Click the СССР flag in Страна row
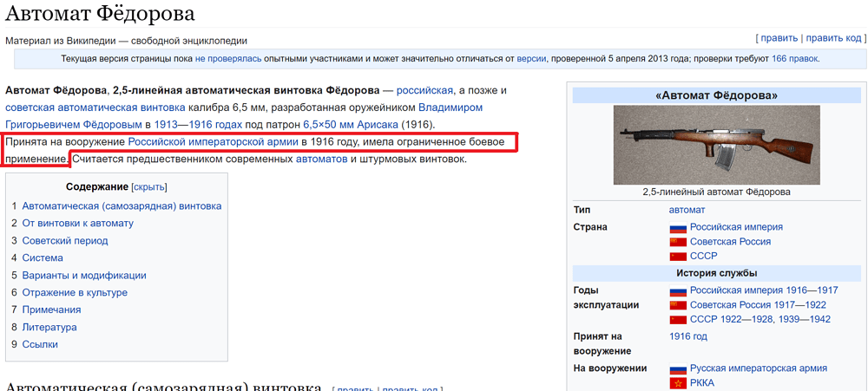868x391 pixels. (677, 257)
